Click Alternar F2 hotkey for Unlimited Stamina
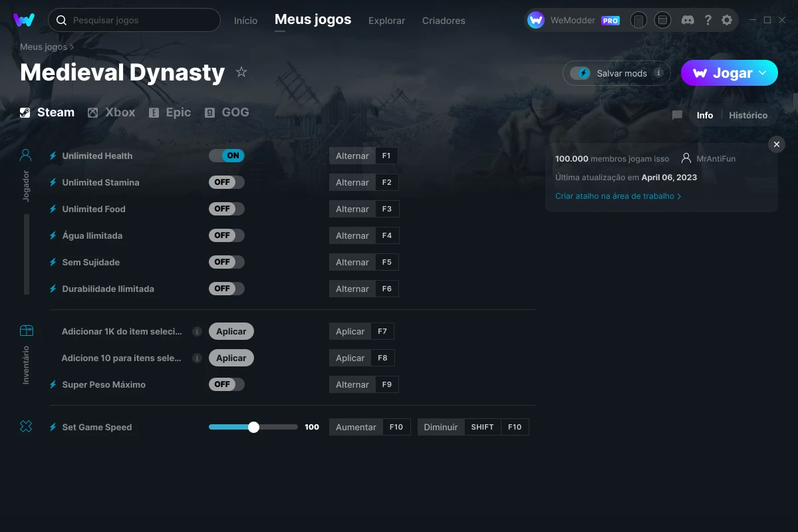The height and width of the screenshot is (532, 798). [363, 182]
